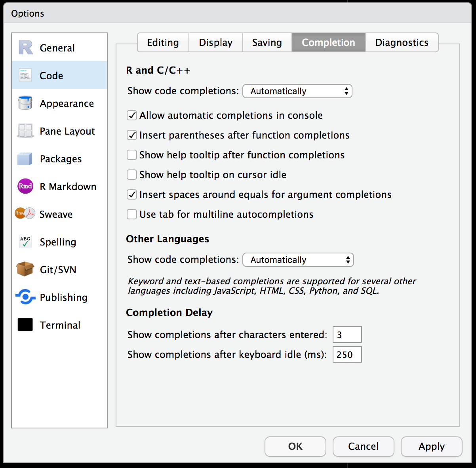Screen dimensions: 476x468
Task: Open the R code completions dropdown
Action: [x=297, y=91]
